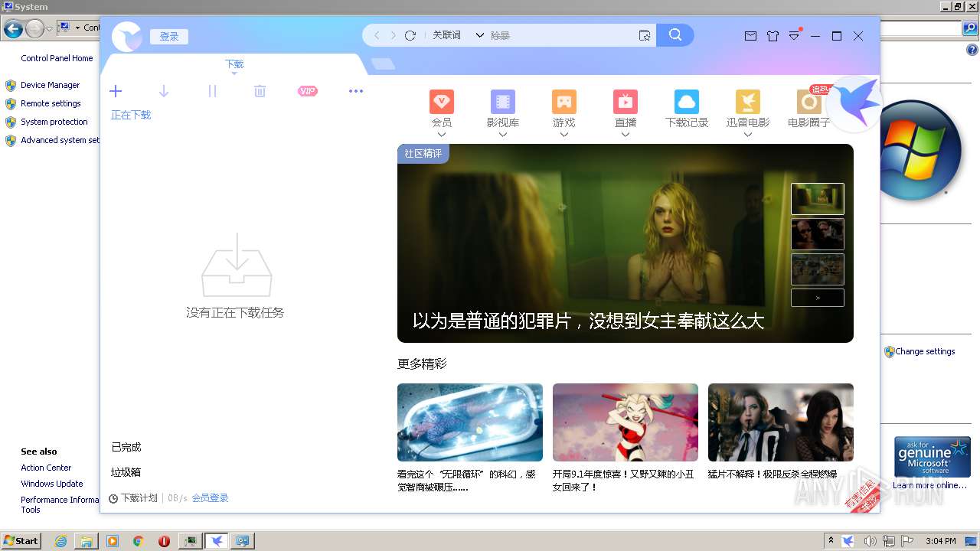Expand the chevron under 影视库
The width and height of the screenshot is (980, 551).
[503, 135]
